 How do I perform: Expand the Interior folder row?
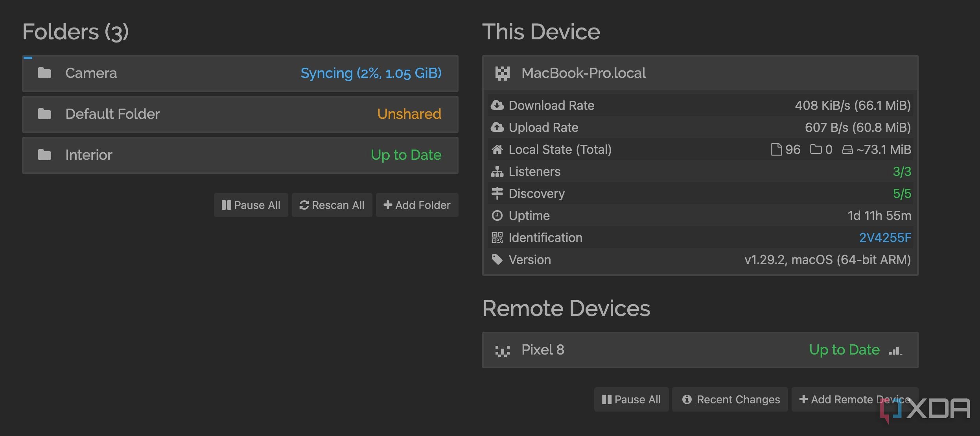point(240,155)
